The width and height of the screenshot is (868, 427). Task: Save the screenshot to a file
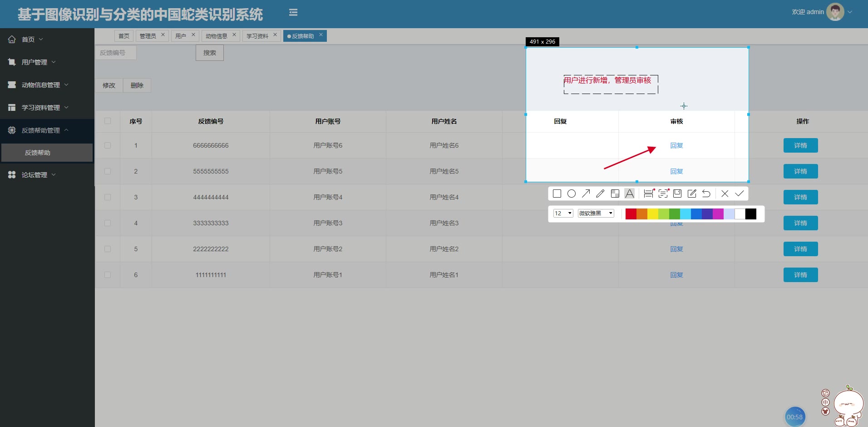pos(677,194)
